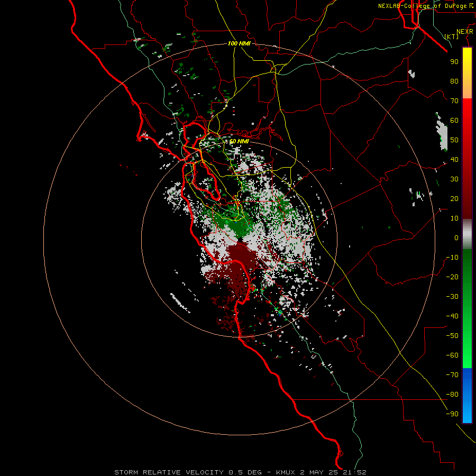
Task: Click the "100 NMI" range ring label
Action: [x=239, y=43]
